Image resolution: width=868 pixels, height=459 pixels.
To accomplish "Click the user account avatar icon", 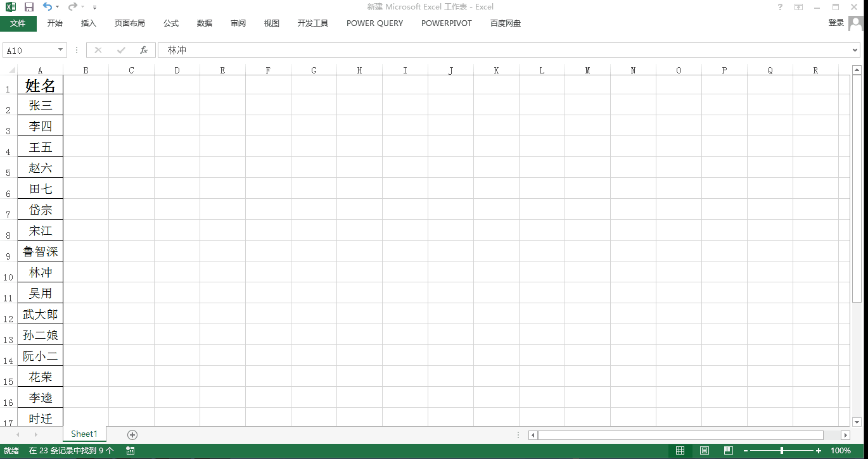I will pos(856,23).
